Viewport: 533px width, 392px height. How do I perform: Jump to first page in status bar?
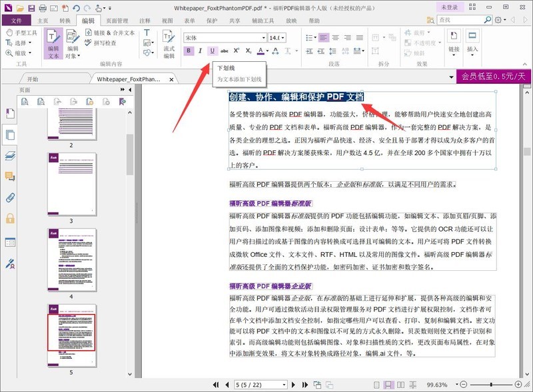point(215,385)
